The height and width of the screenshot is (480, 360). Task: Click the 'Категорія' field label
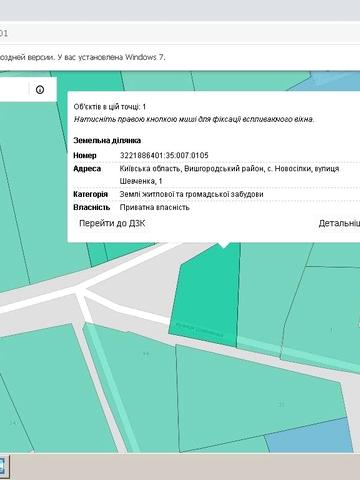(90, 194)
